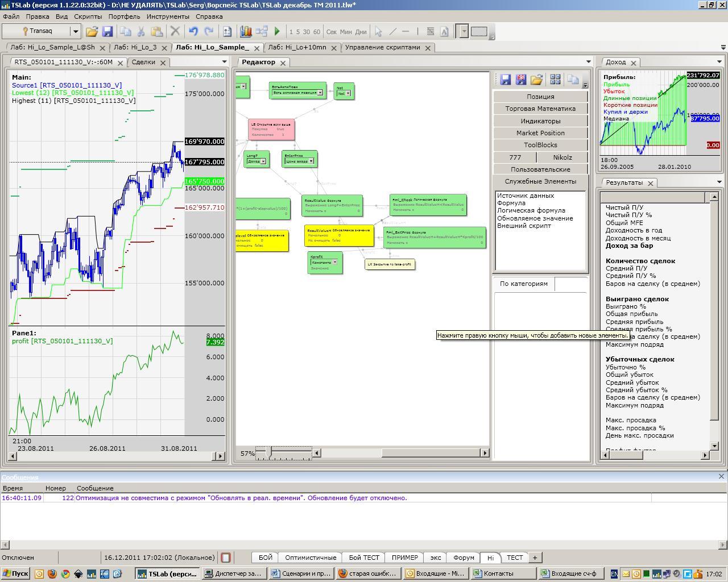Open the chart panel tab list dropdown
Screen dimensions: 728x582
pyautogui.click(x=224, y=62)
